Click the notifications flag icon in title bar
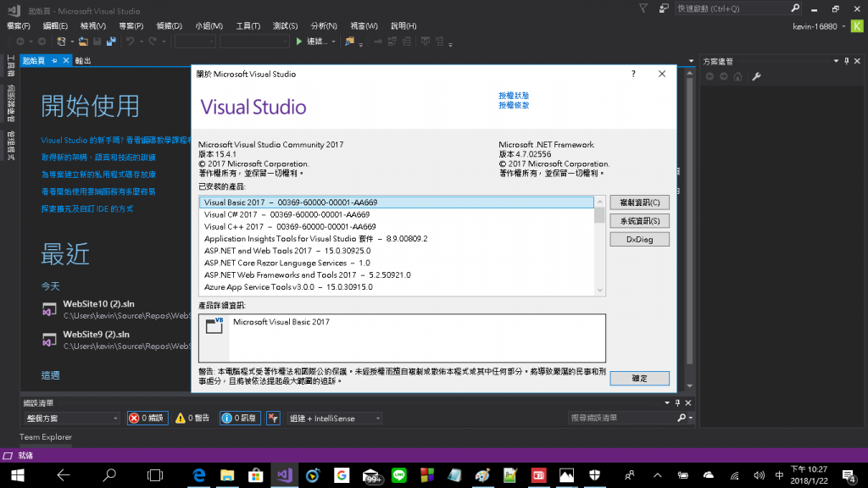This screenshot has height=488, width=868. pyautogui.click(x=643, y=8)
